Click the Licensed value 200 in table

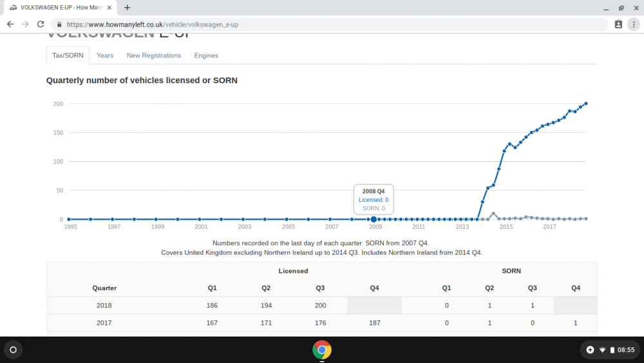pyautogui.click(x=320, y=306)
